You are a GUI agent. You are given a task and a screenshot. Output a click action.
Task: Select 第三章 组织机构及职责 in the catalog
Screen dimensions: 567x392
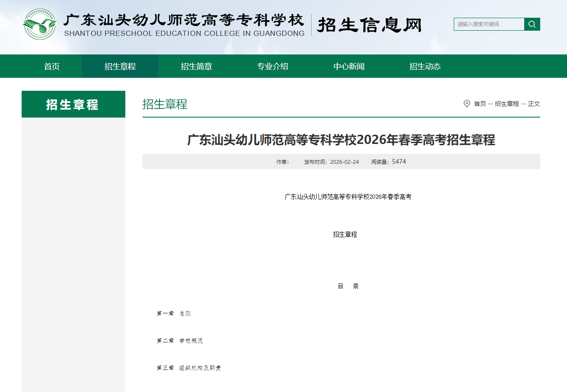(189, 368)
